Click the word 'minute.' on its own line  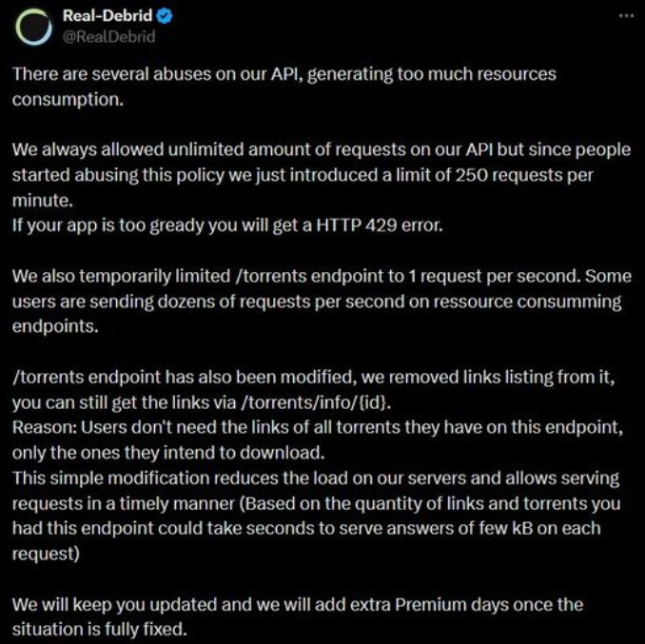click(43, 201)
